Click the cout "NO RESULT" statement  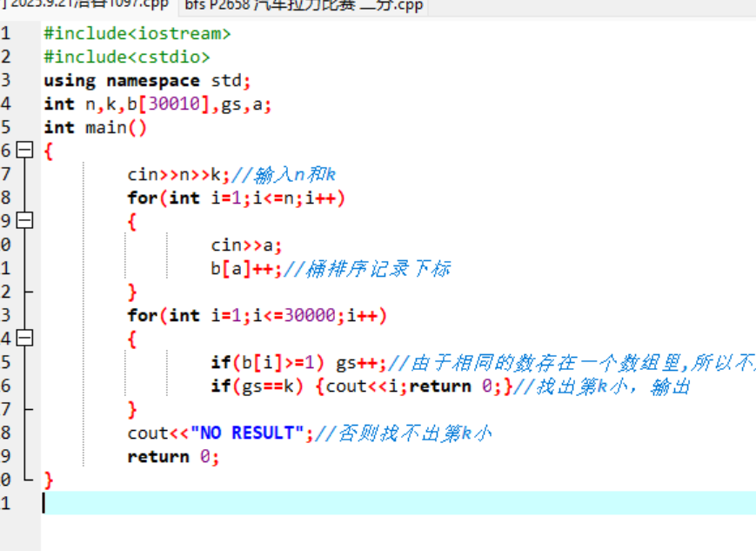(220, 433)
